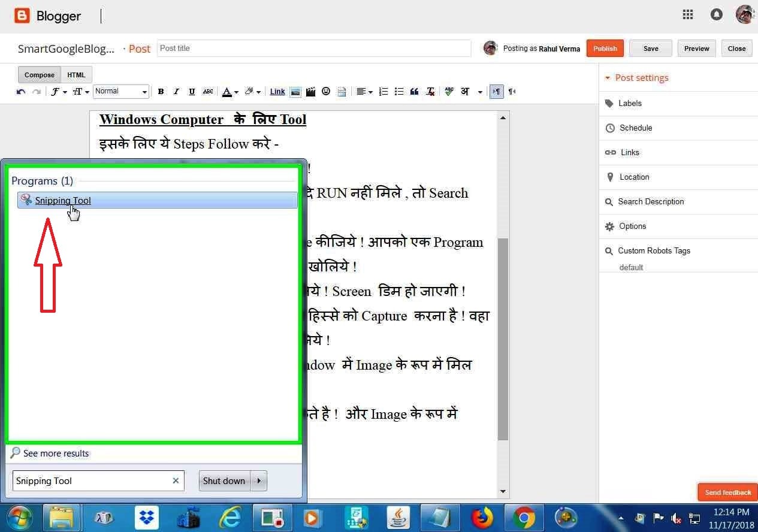
Task: Open Dropbox from the taskbar
Action: [147, 518]
